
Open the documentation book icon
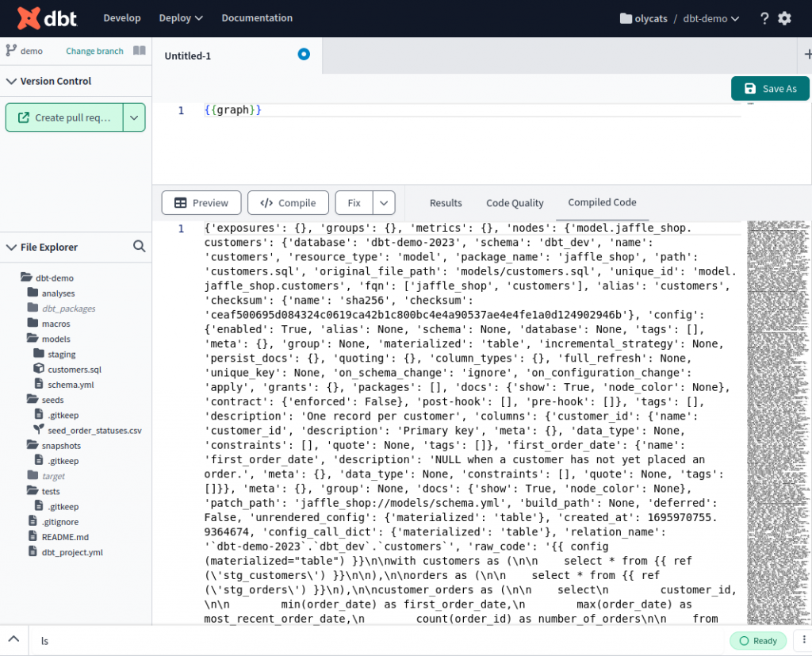pos(140,50)
